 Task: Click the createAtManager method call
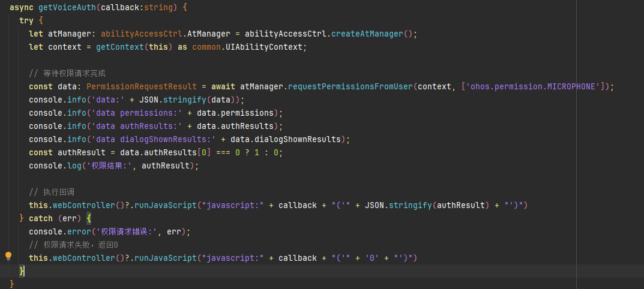(x=367, y=34)
